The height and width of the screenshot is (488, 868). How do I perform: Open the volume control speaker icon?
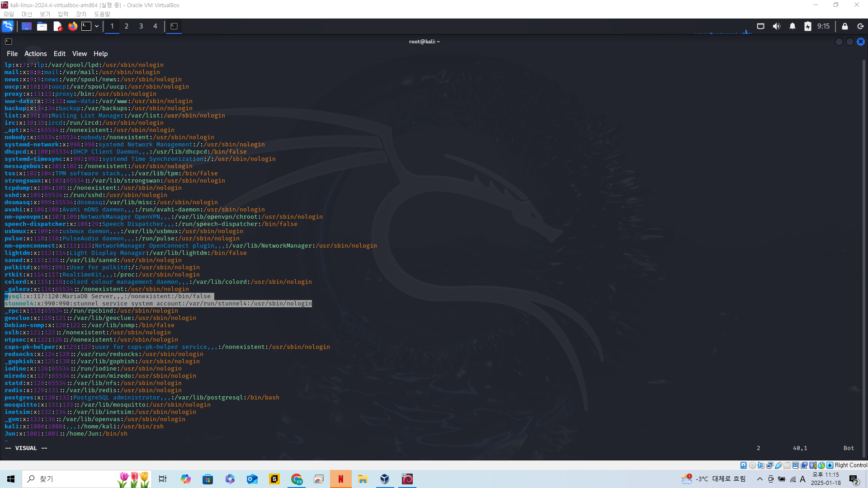pos(776,26)
